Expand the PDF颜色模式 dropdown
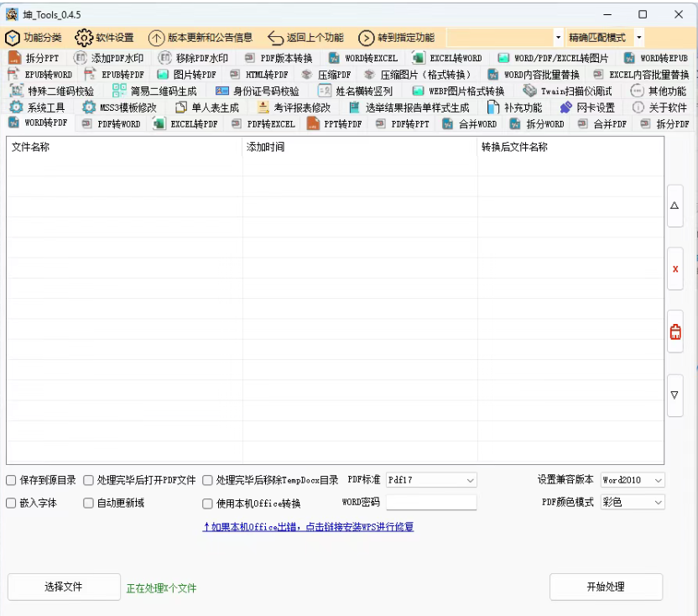Viewport: 698px width, 616px height. 632,503
